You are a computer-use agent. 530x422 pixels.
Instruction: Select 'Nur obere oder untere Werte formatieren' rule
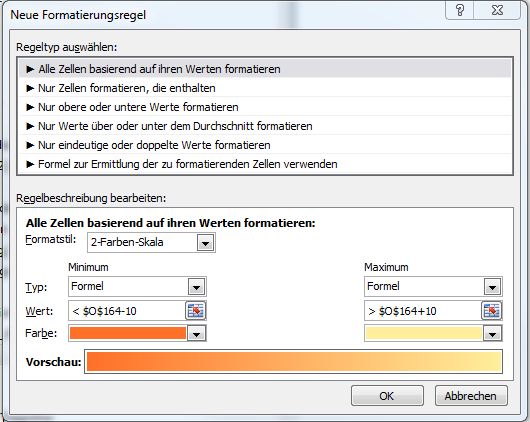click(x=265, y=107)
